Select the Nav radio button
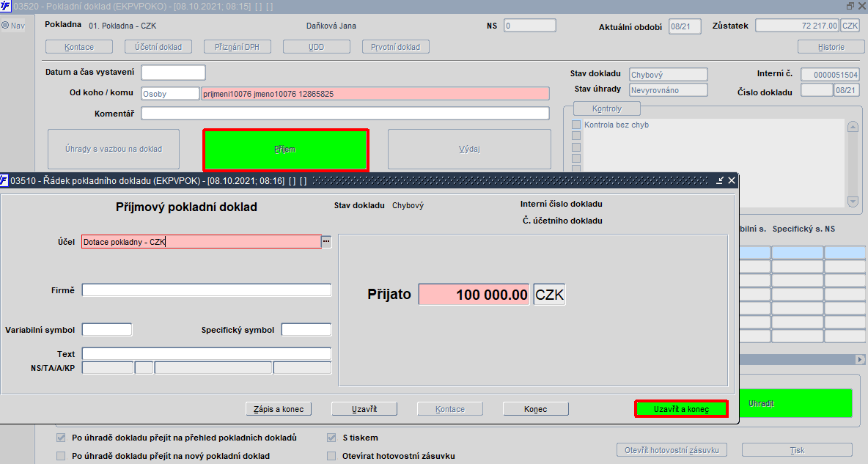Screen dimensions: 868x464 pyautogui.click(x=5, y=25)
